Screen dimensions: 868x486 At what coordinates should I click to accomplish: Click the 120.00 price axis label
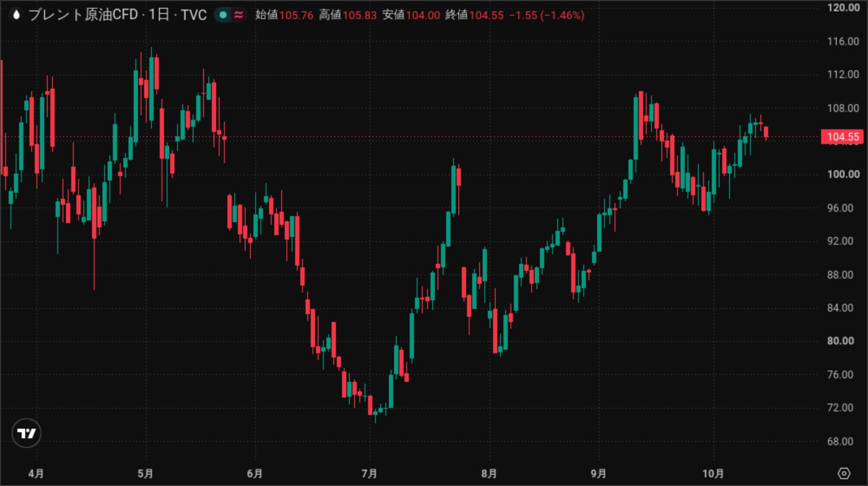click(x=843, y=8)
